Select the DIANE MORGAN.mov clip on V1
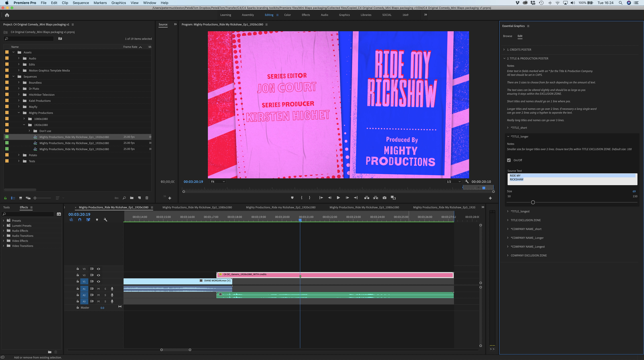 click(178, 281)
